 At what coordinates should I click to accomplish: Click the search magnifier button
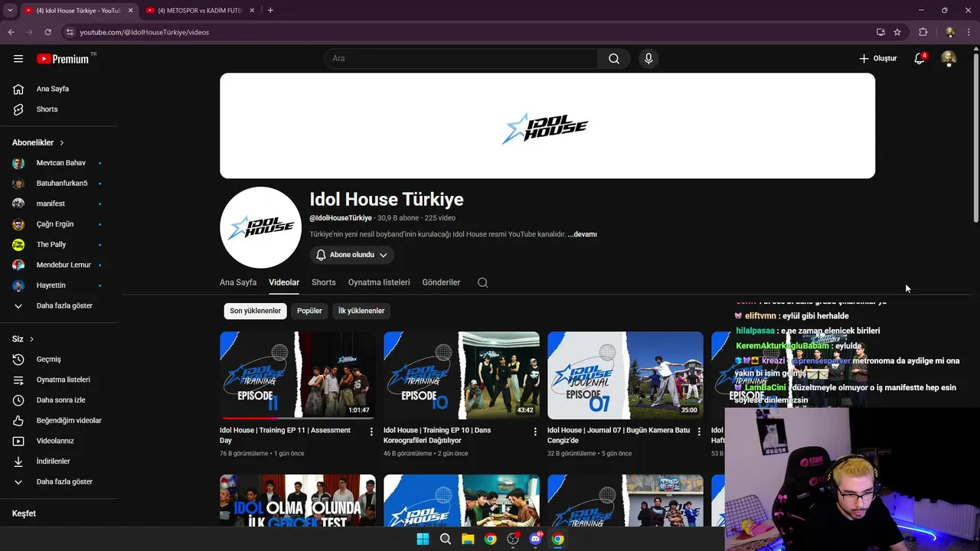tap(614, 58)
